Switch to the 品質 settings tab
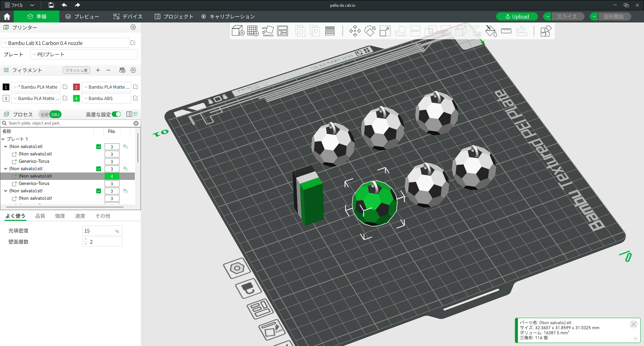This screenshot has height=346, width=644. (40, 216)
